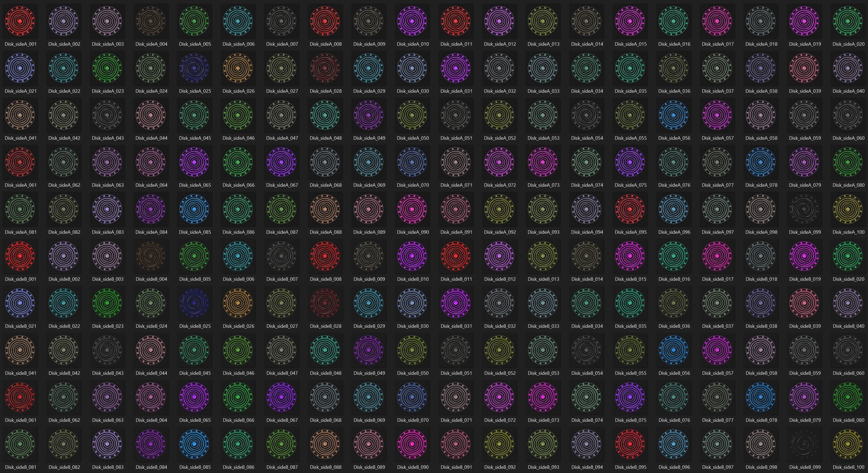Select the blue Disk_sideB_085 disk icon
Viewport: 868px width, 473px height.
(x=194, y=444)
